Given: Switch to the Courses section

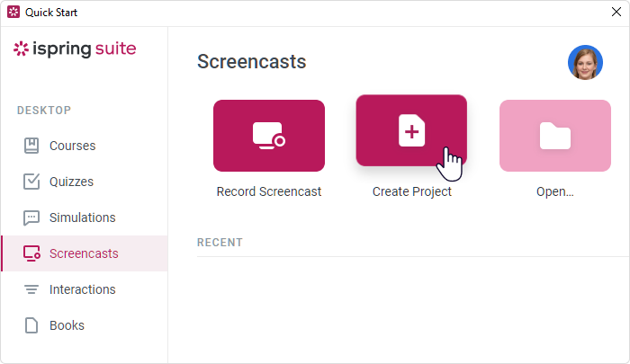Looking at the screenshot, I should point(72,146).
